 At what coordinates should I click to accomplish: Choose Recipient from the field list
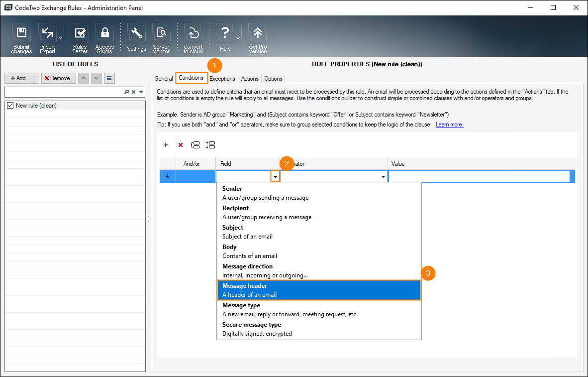(x=319, y=213)
